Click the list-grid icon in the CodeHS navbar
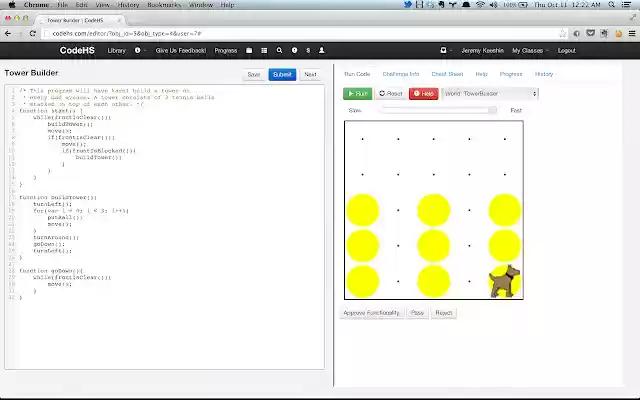The width and height of the screenshot is (640, 400). 264,50
